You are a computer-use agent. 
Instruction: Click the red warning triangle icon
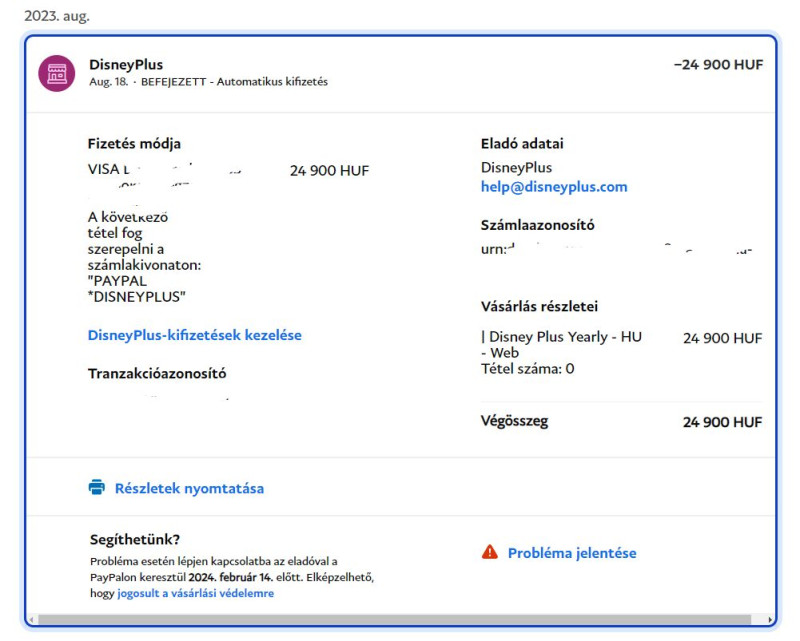pyautogui.click(x=490, y=552)
